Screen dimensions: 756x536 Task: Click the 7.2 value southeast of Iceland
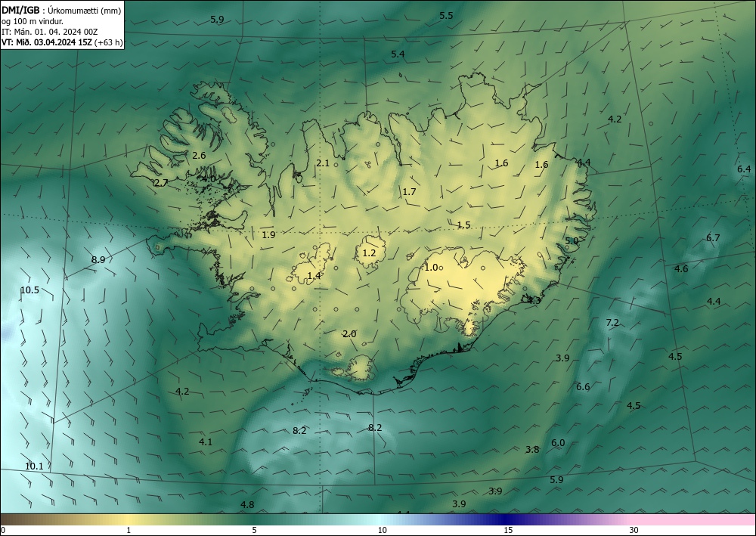pyautogui.click(x=612, y=323)
